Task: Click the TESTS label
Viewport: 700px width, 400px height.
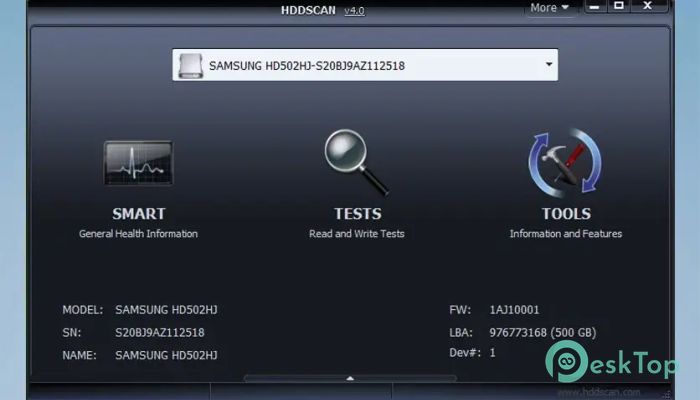Action: click(358, 214)
